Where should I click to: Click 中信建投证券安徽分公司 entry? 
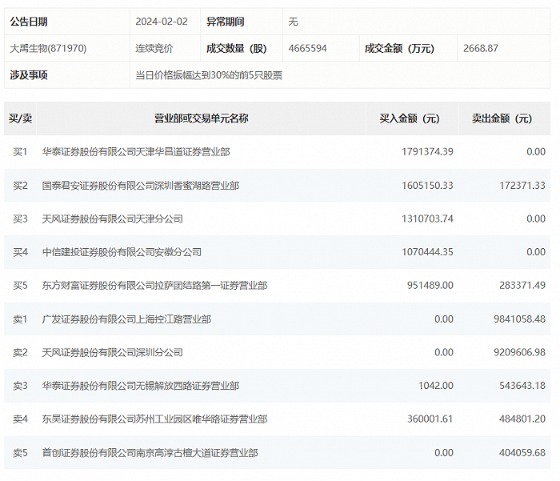(x=122, y=252)
